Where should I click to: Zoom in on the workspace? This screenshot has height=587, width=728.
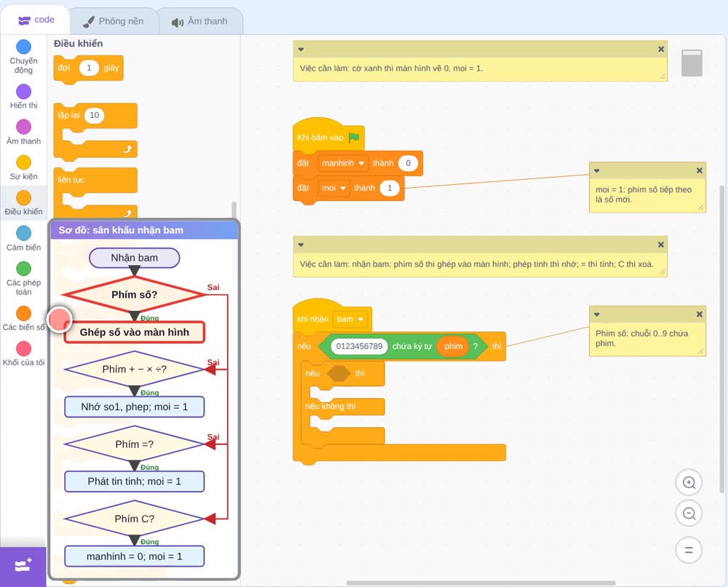click(689, 483)
